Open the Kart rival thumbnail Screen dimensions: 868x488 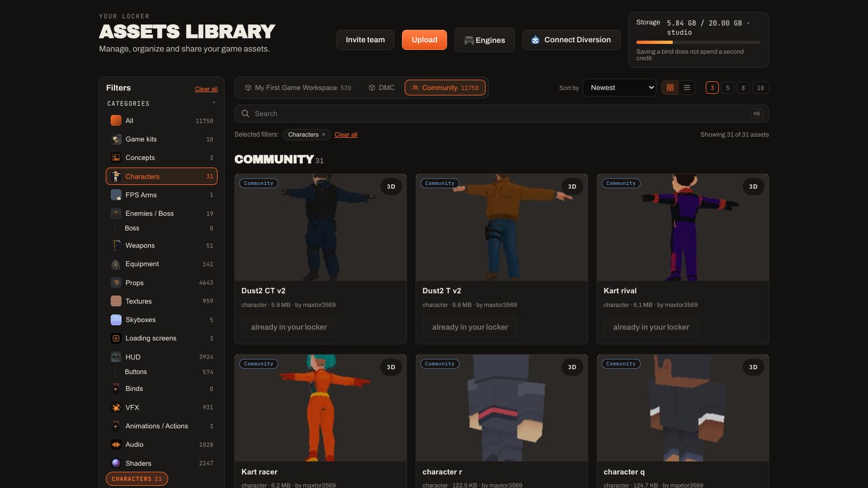coord(683,227)
